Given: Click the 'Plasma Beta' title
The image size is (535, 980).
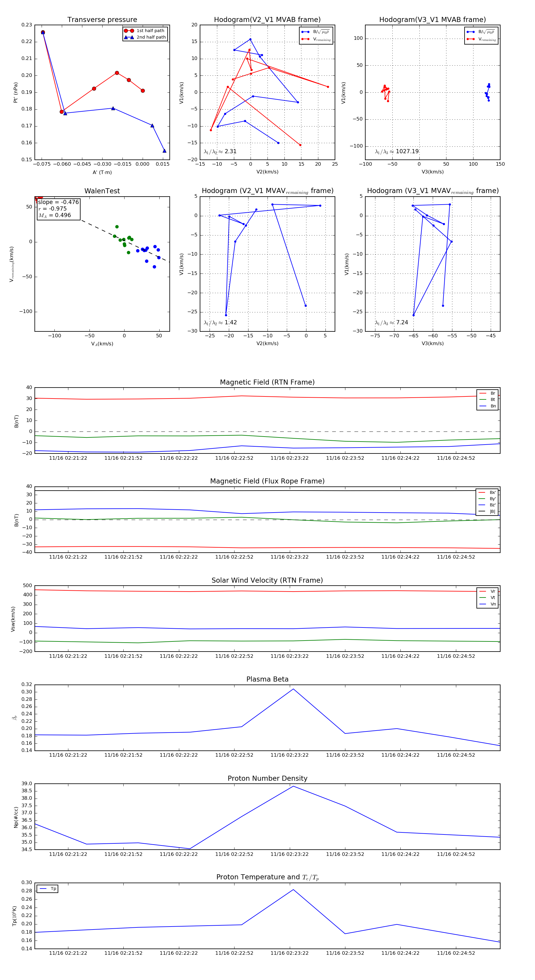Looking at the screenshot, I should (267, 679).
